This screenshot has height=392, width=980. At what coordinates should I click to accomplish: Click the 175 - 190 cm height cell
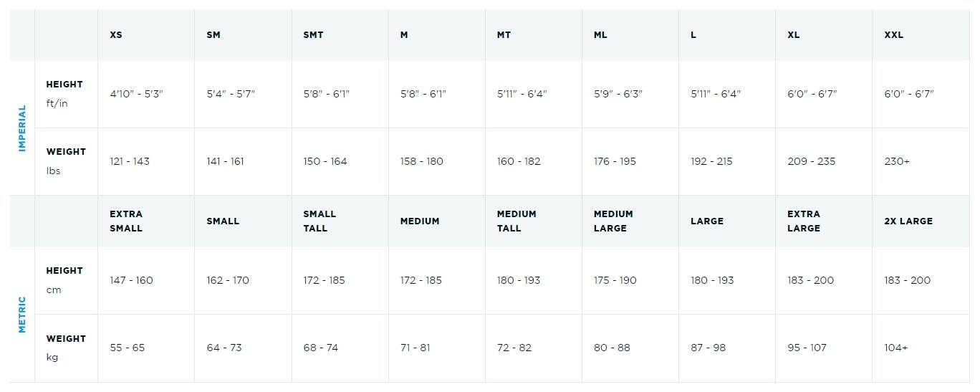tap(615, 280)
